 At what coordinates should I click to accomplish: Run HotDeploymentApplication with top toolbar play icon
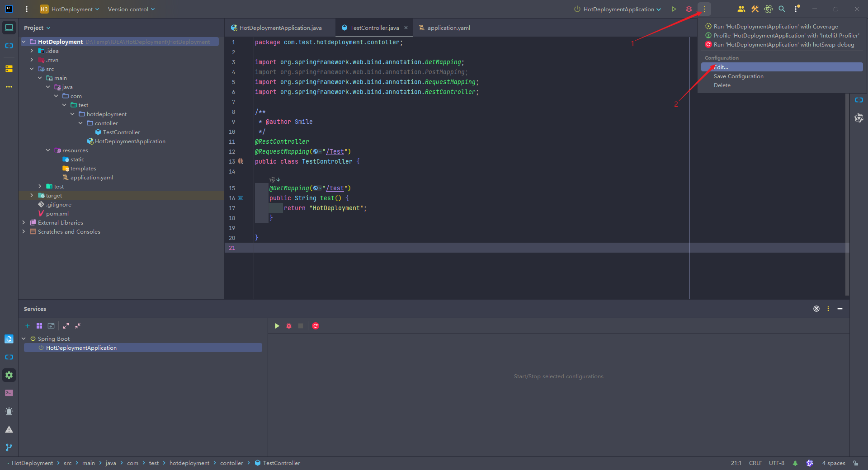tap(674, 9)
